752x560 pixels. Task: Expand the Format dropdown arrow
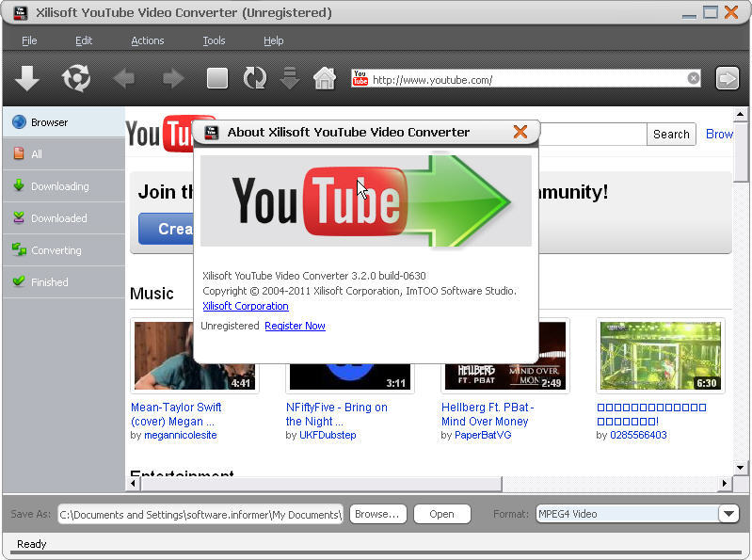coord(728,514)
